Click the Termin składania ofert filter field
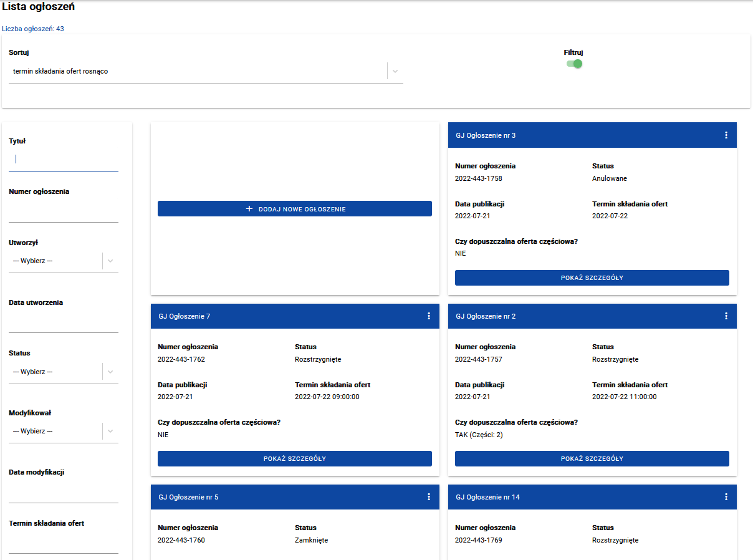753x560 pixels. coord(64,543)
